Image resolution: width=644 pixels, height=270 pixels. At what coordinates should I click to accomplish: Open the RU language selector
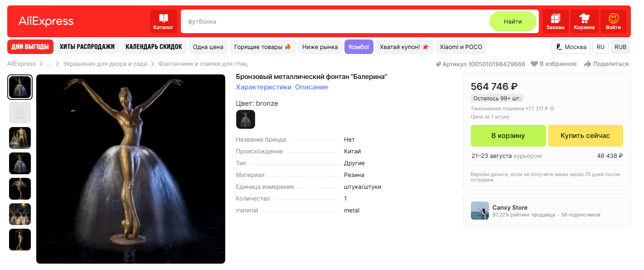coord(600,47)
